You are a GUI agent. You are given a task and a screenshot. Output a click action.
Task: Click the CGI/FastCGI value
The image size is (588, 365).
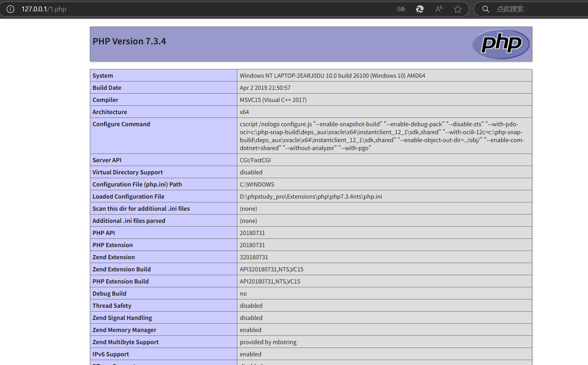coord(255,160)
